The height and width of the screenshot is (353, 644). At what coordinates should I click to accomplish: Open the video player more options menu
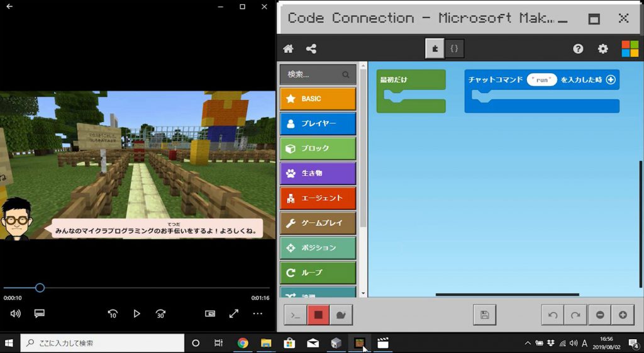coord(258,313)
